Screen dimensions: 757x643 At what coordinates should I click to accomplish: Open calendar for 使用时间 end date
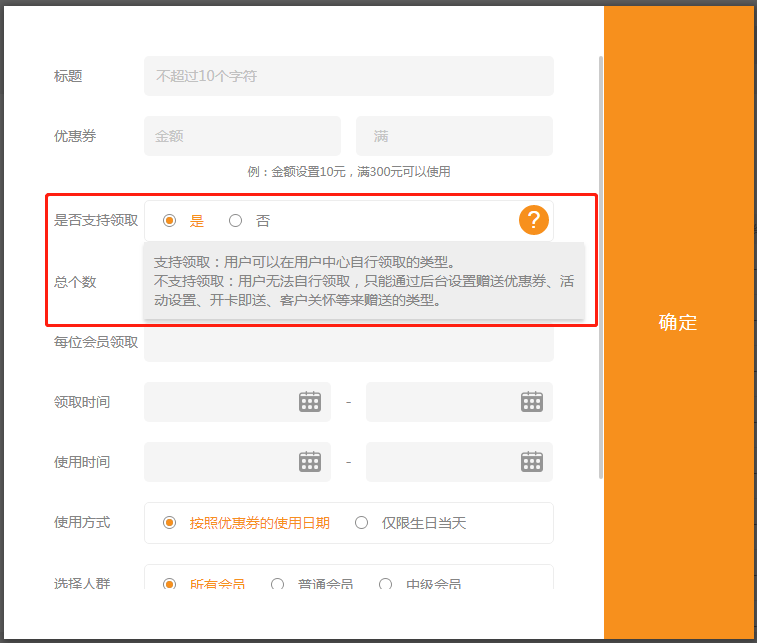click(x=531, y=461)
